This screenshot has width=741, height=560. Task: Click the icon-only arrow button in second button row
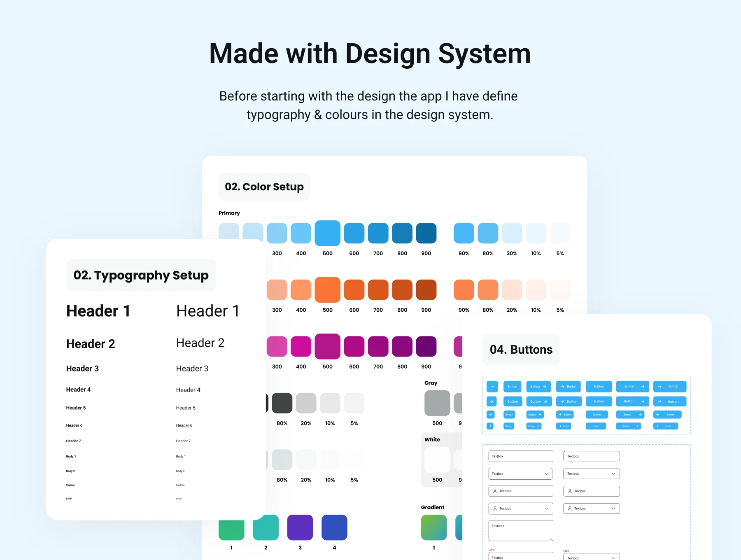492,401
